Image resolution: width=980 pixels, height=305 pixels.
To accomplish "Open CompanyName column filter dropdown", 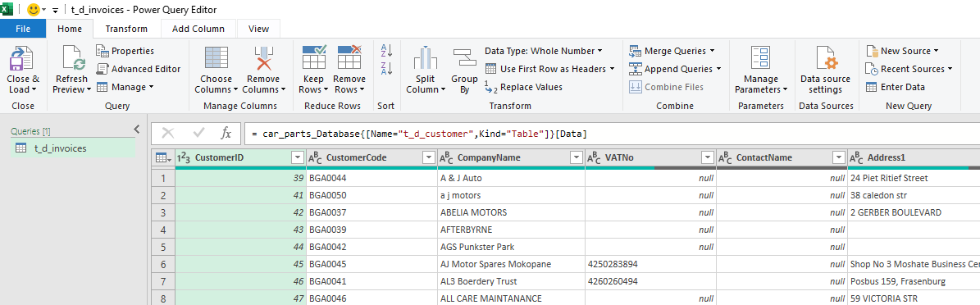I will (x=577, y=158).
